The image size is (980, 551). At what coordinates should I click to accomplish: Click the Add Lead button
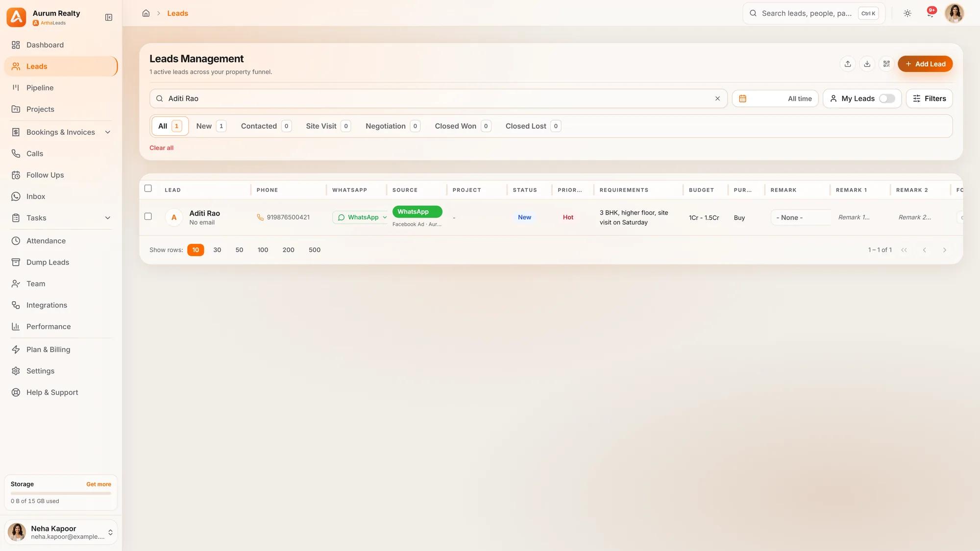pos(925,64)
